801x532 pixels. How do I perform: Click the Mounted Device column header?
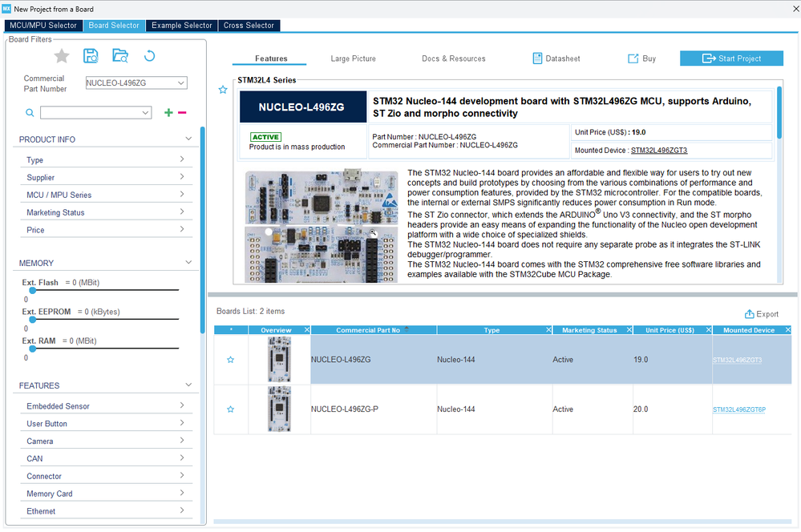[x=749, y=330]
